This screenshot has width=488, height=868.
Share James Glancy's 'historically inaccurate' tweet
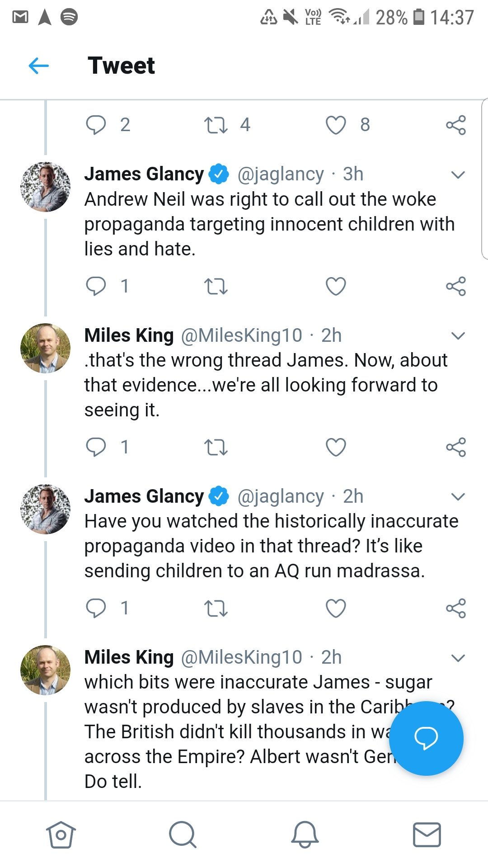point(455,608)
